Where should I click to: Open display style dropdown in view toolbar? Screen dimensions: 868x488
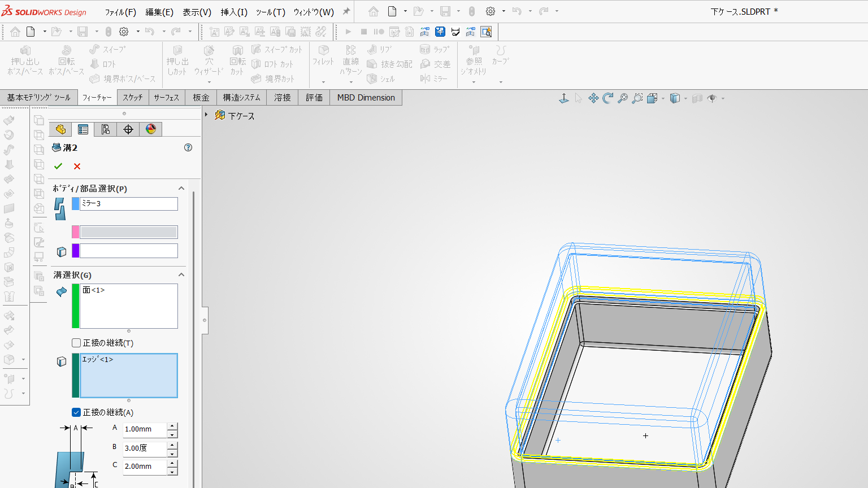tap(685, 98)
